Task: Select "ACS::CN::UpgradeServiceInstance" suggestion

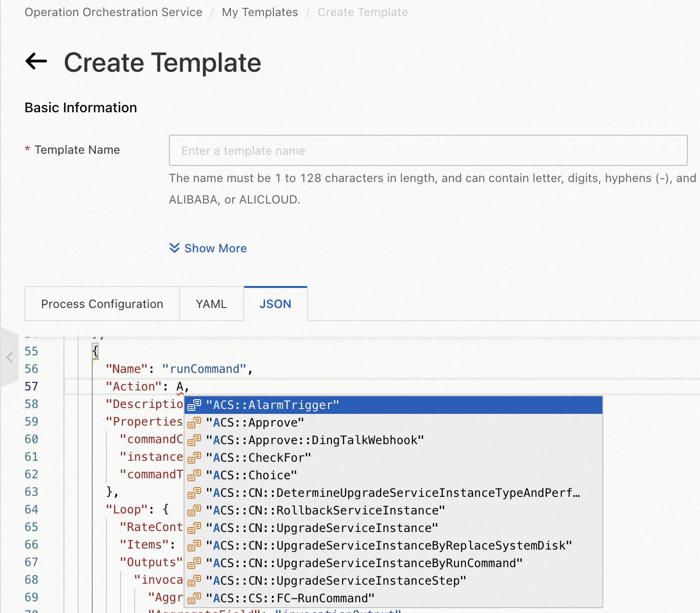Action: point(393,528)
